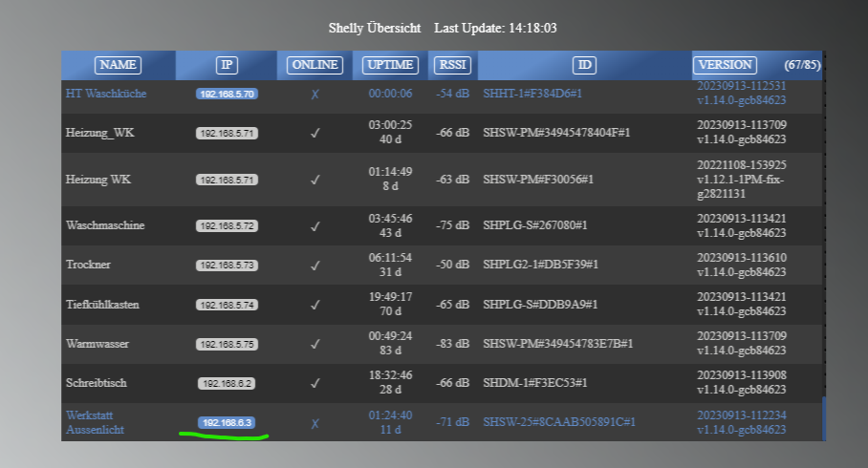Open IP badge in Heizung WK 8 d row
This screenshot has width=868, height=468.
(x=227, y=180)
